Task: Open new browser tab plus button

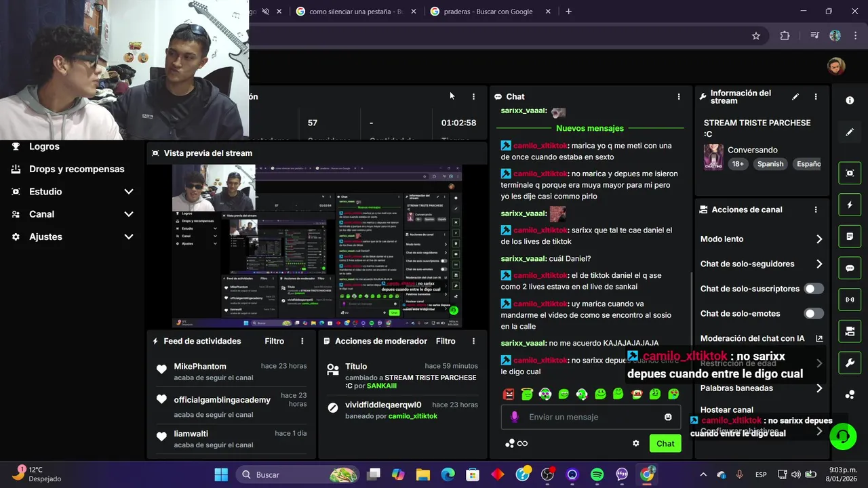Action: (x=568, y=12)
